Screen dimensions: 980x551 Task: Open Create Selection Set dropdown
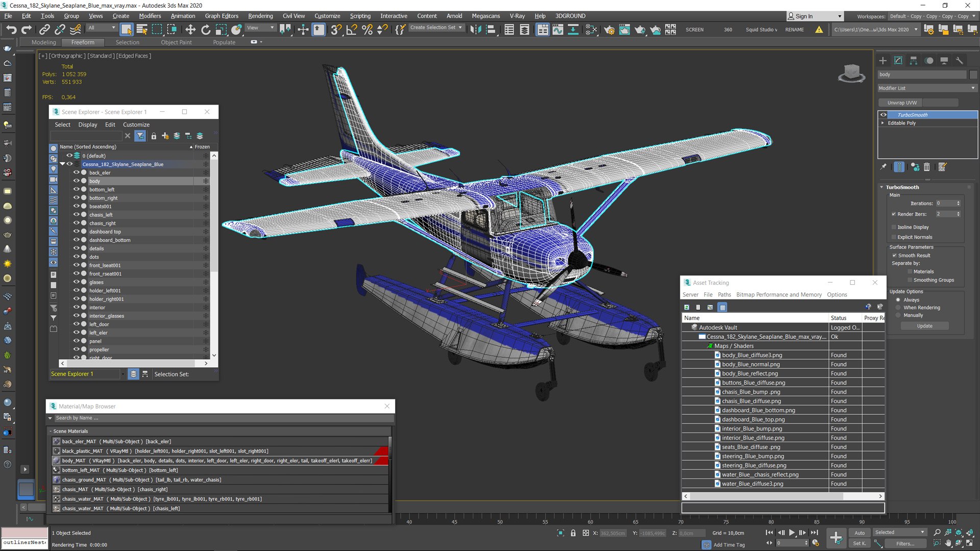coord(436,28)
